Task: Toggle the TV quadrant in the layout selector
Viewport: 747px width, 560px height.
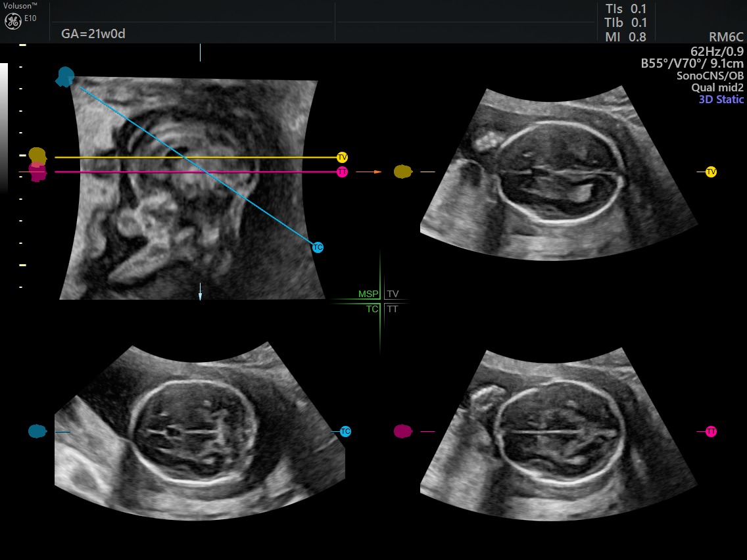Action: tap(393, 294)
